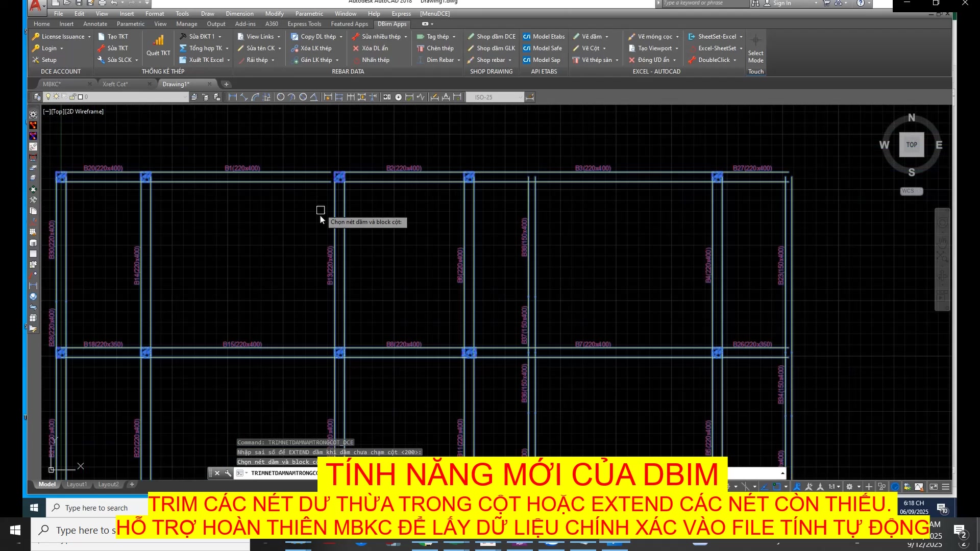Select Angular dimension tool

(314, 97)
